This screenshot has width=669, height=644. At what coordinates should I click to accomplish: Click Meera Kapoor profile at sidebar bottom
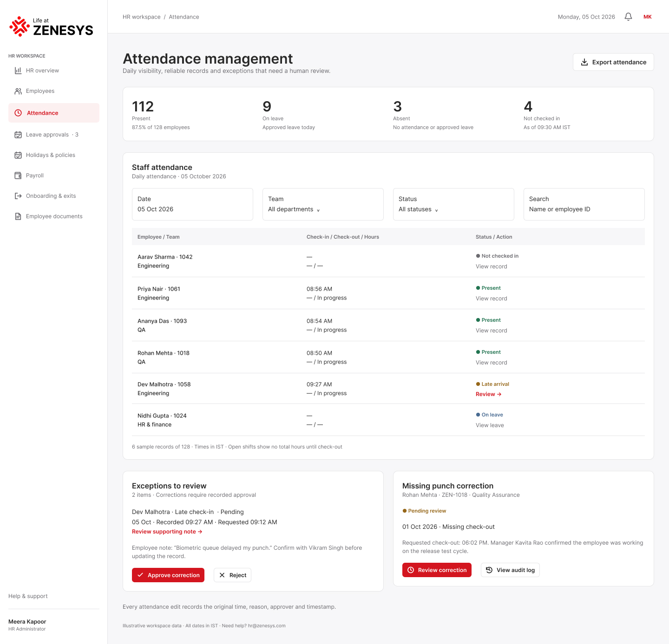click(27, 625)
